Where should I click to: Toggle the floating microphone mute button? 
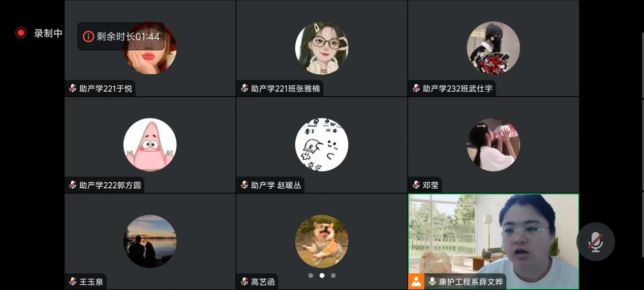click(595, 242)
